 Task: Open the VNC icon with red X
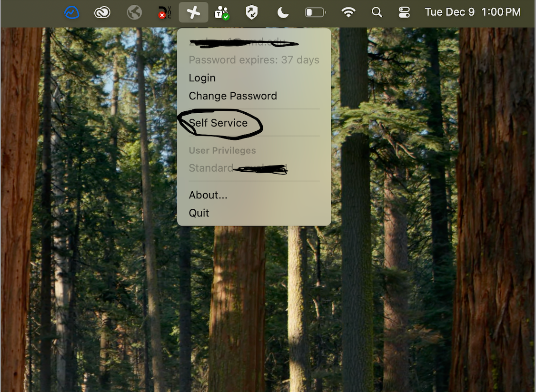tap(165, 12)
